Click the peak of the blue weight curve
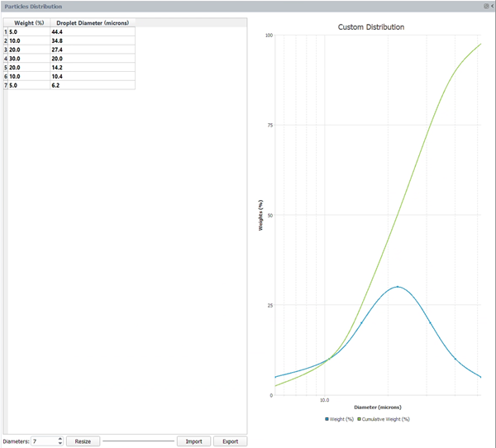496x448 pixels. 398,287
